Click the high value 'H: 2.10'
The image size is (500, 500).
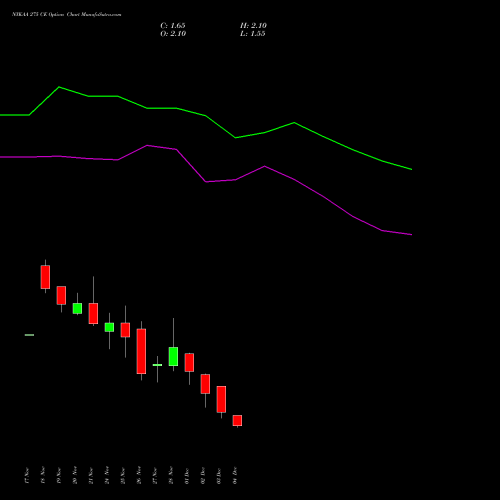click(253, 26)
